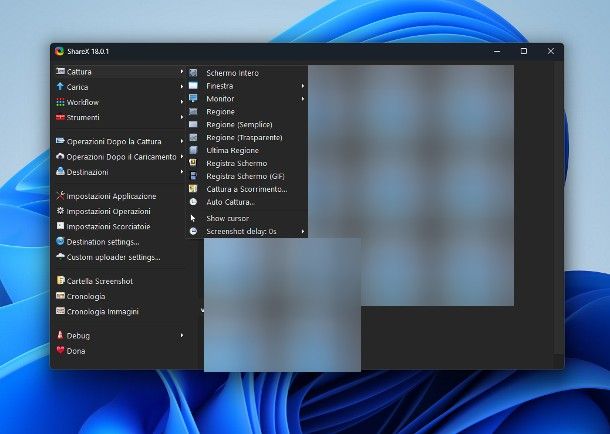Expand the Destinazioni submenu arrow
The height and width of the screenshot is (434, 610).
point(182,172)
